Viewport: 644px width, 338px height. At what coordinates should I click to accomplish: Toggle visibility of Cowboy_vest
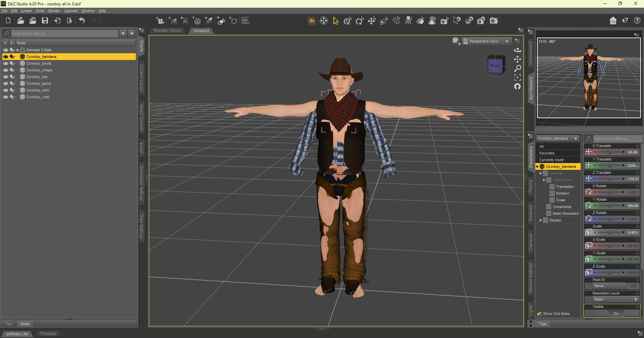pyautogui.click(x=6, y=97)
